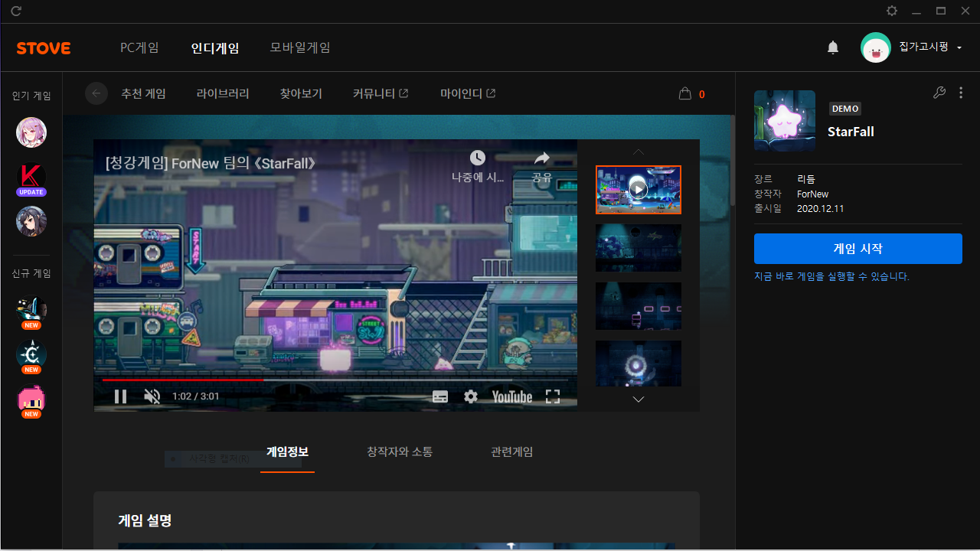Toggle video subtitles
Screen dimensions: 980x551
[440, 396]
